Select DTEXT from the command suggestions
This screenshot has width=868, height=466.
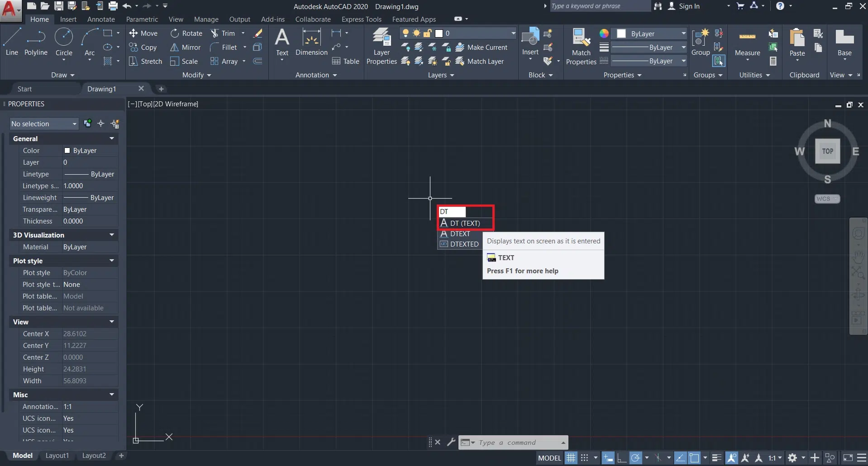(460, 234)
